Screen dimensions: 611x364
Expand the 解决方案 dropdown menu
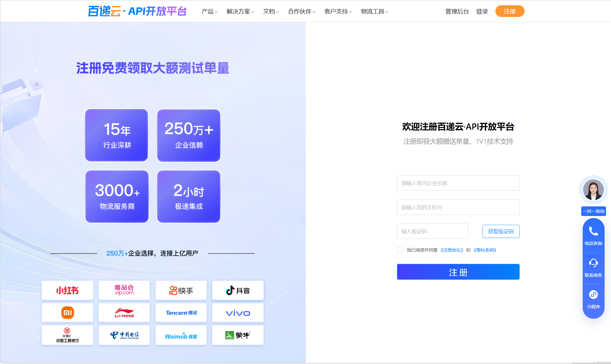click(240, 12)
